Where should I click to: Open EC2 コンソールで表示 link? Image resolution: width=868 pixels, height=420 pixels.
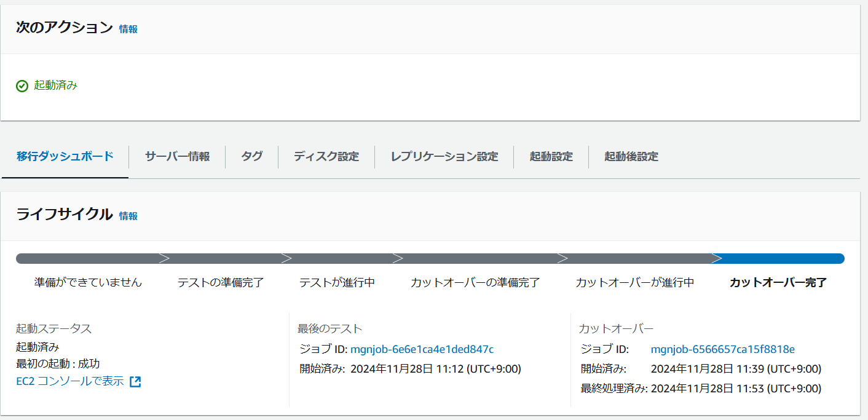70,381
